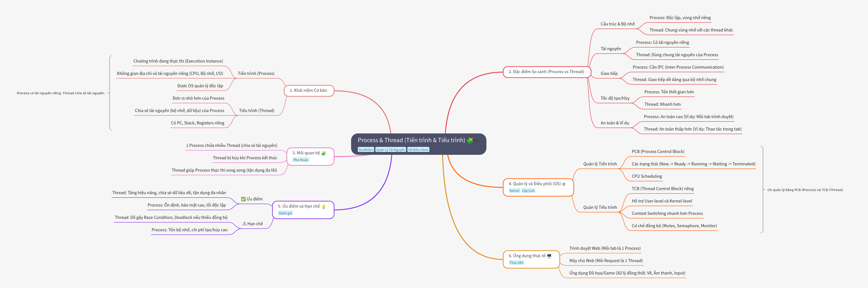The height and width of the screenshot is (288, 868).
Task: Click the gear icon after the central title
Action: click(x=476, y=141)
